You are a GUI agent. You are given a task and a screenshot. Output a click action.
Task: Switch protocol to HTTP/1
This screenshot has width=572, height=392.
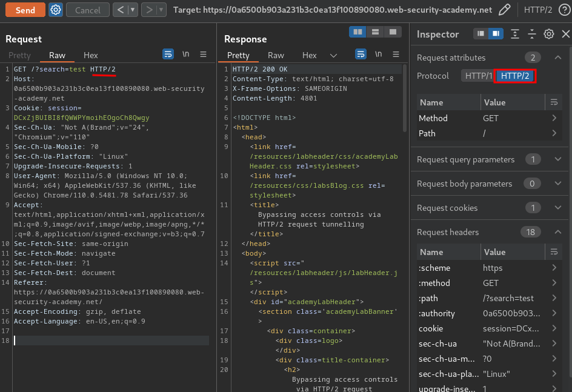click(478, 76)
